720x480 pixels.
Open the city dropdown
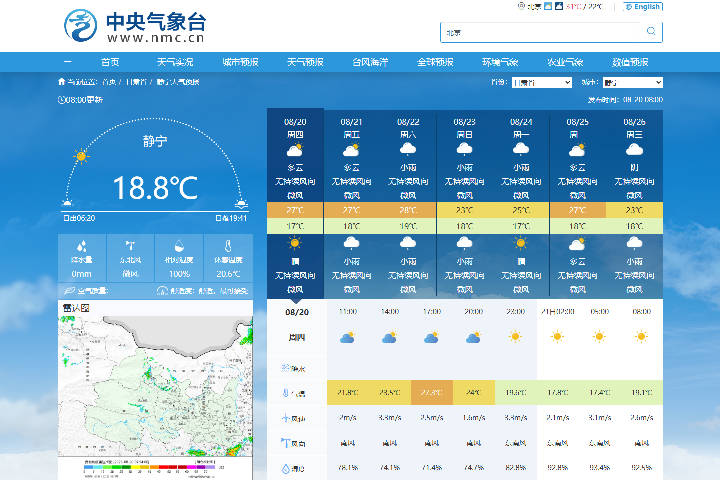[x=633, y=83]
